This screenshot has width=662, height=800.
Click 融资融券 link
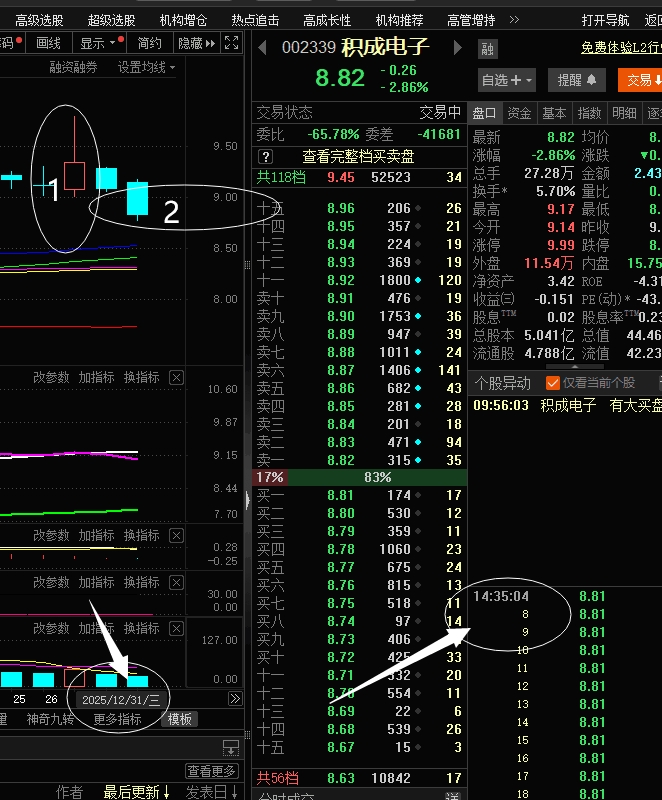[73, 67]
